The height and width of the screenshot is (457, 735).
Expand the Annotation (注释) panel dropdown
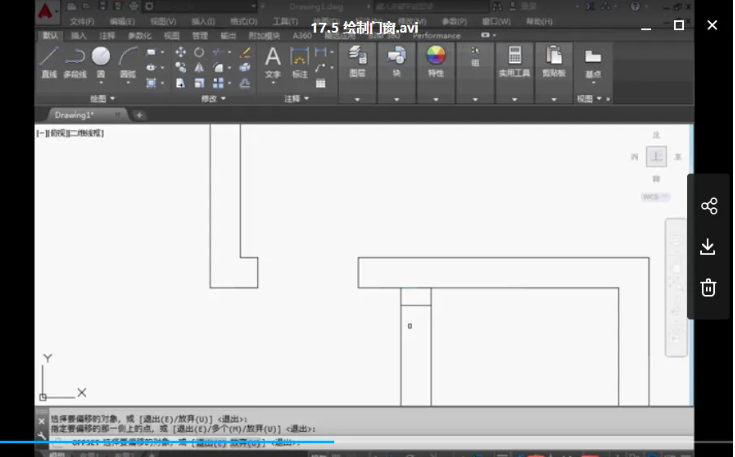coord(296,98)
